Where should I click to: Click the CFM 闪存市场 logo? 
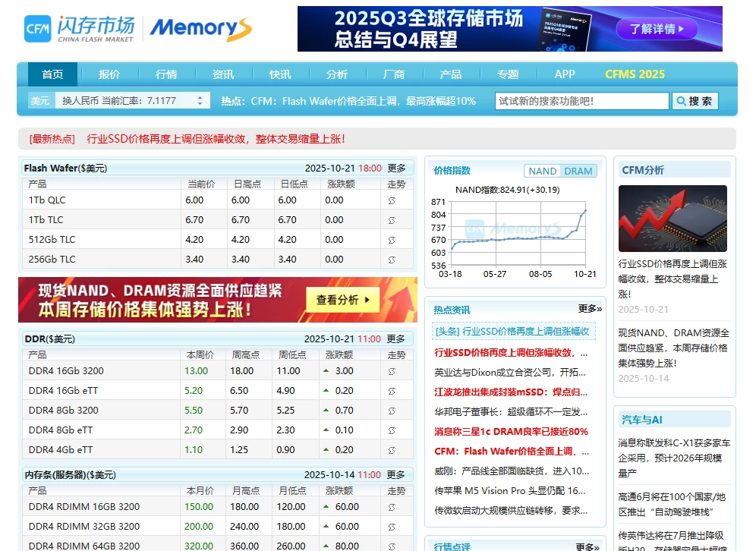click(79, 28)
